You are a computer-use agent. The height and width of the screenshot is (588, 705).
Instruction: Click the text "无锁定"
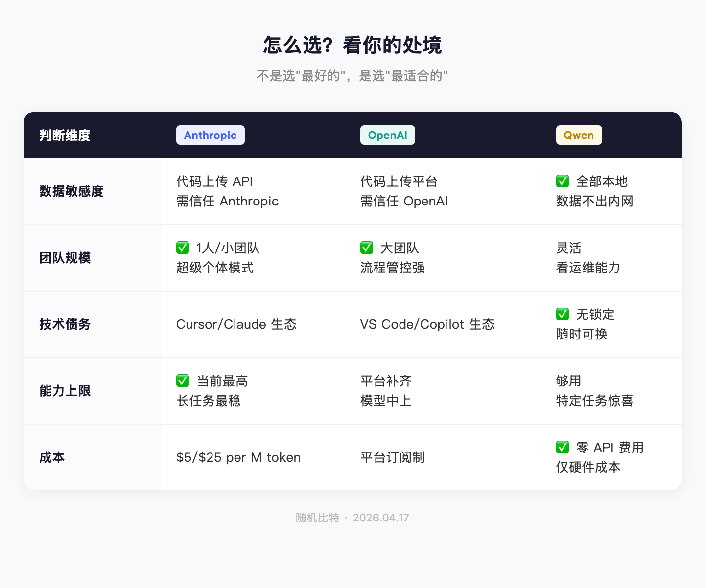595,315
